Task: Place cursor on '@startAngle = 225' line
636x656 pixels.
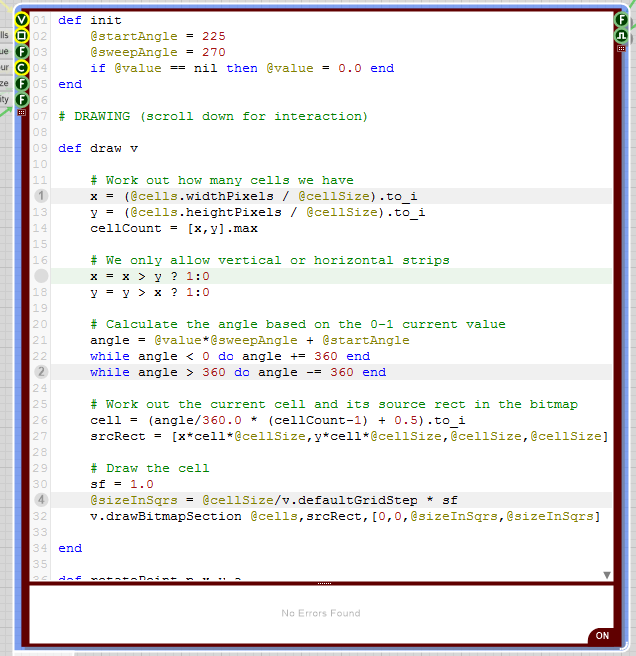Action: pyautogui.click(x=158, y=36)
